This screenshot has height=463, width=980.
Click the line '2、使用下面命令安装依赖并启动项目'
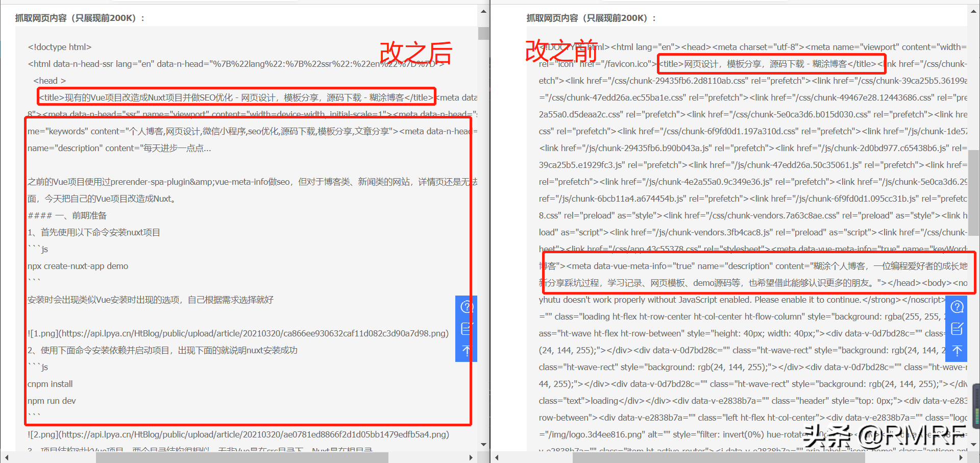(x=162, y=350)
